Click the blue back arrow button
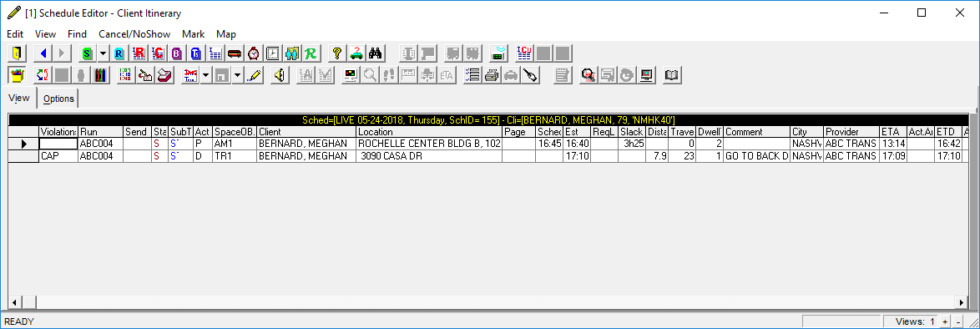The image size is (980, 329). pos(43,53)
